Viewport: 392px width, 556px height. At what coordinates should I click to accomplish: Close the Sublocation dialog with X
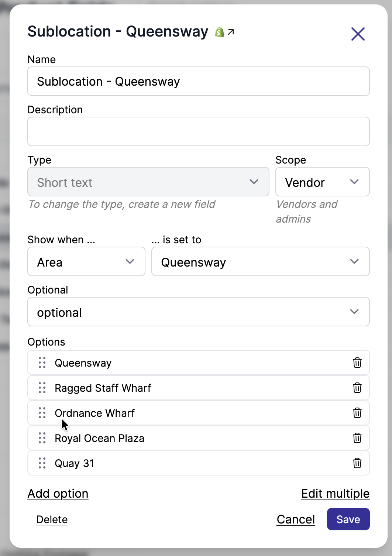pos(358,34)
